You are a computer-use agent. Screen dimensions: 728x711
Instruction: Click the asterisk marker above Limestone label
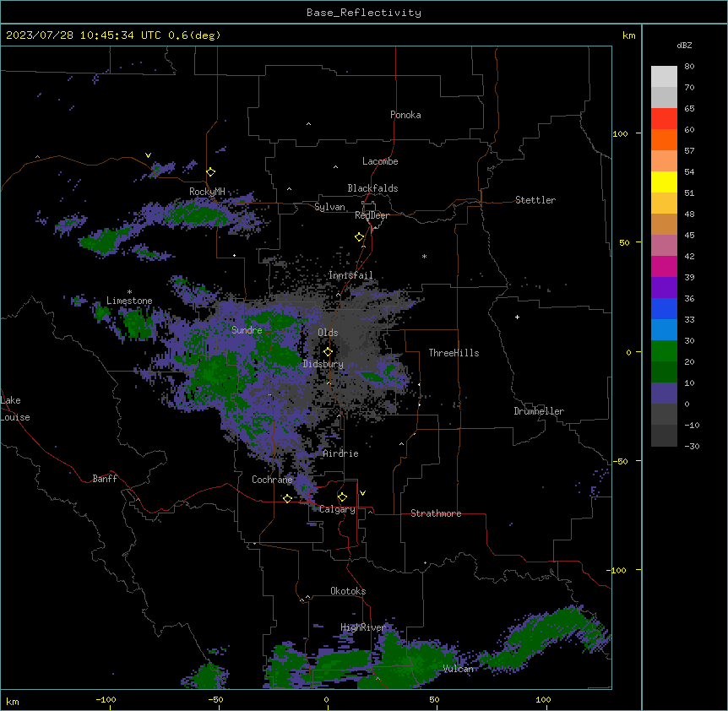click(x=129, y=292)
